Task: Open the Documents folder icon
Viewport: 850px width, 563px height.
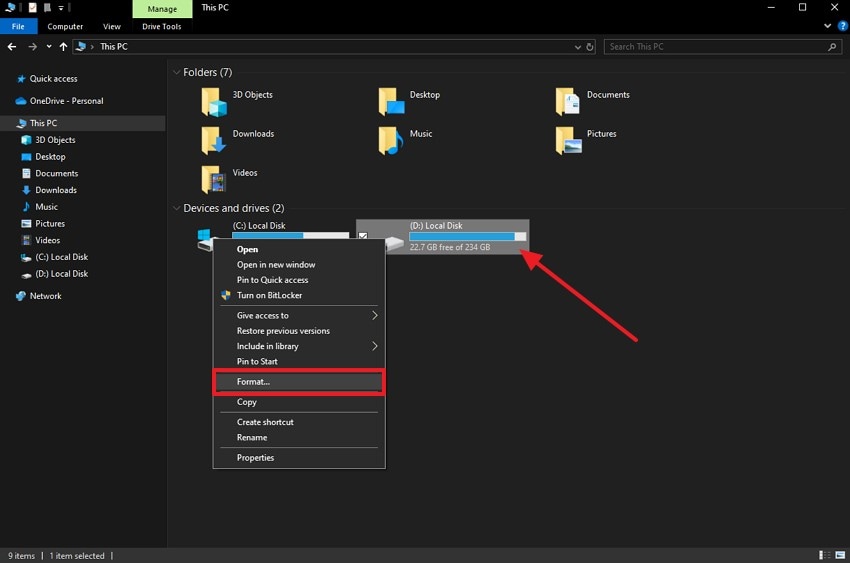Action: [x=568, y=102]
